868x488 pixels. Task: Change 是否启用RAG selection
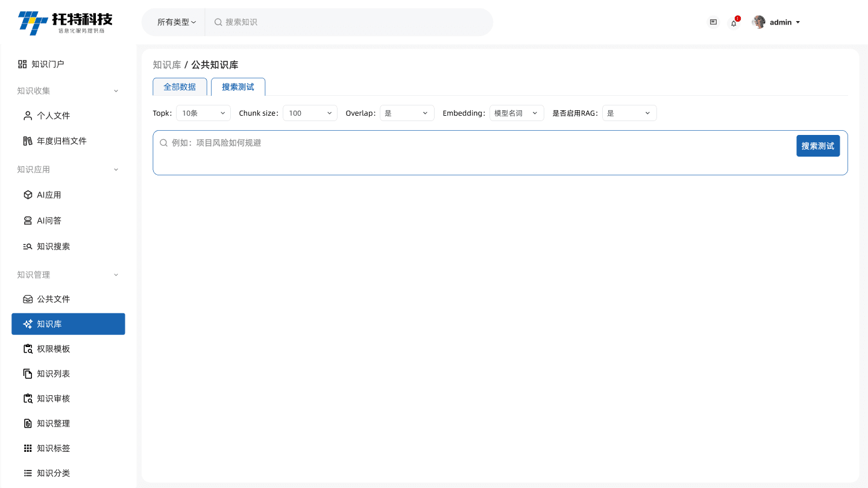point(629,113)
